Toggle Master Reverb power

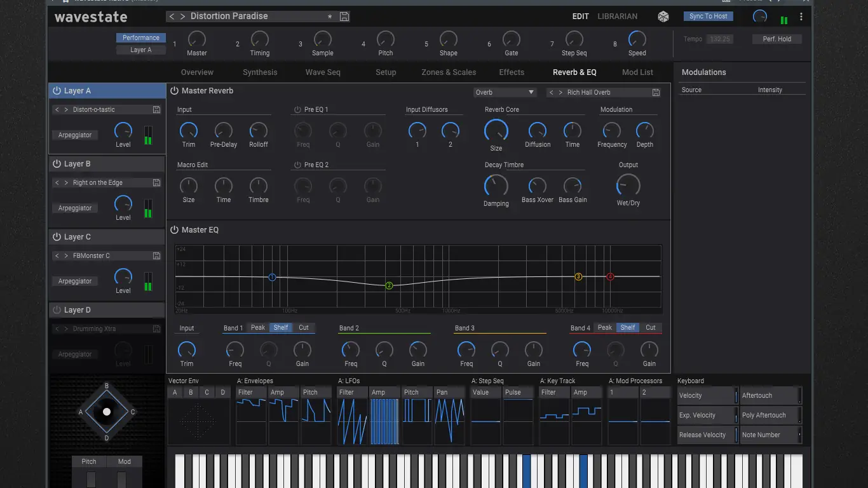(x=174, y=91)
